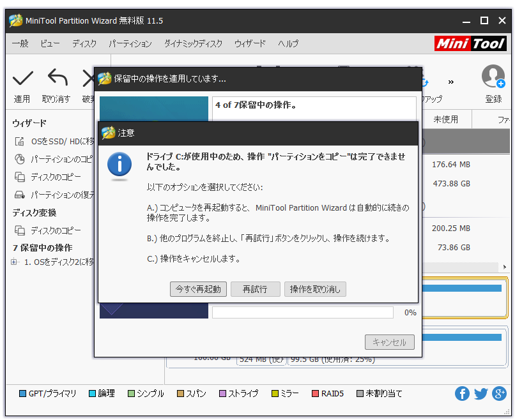
Task: Open the ディスク menu
Action: [x=84, y=43]
